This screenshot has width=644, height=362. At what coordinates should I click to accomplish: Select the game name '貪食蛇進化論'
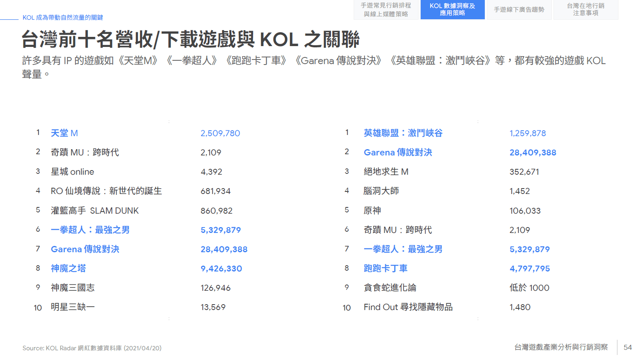[390, 288]
